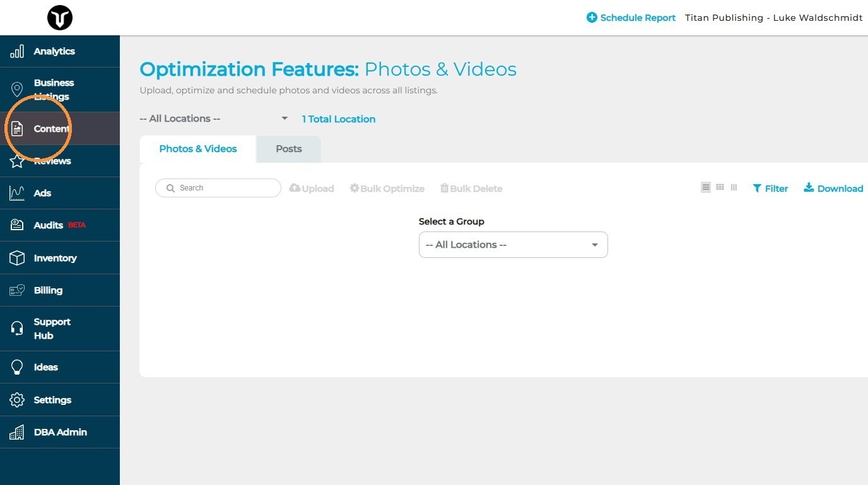Viewport: 868px width, 485px height.
Task: Click the Business Listings map pin icon
Action: pos(17,90)
